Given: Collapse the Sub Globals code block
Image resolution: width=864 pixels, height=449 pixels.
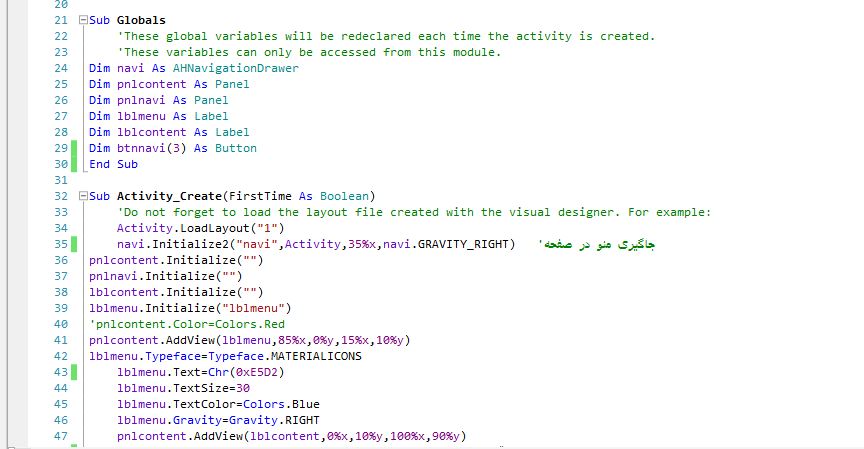Looking at the screenshot, I should pyautogui.click(x=80, y=21).
